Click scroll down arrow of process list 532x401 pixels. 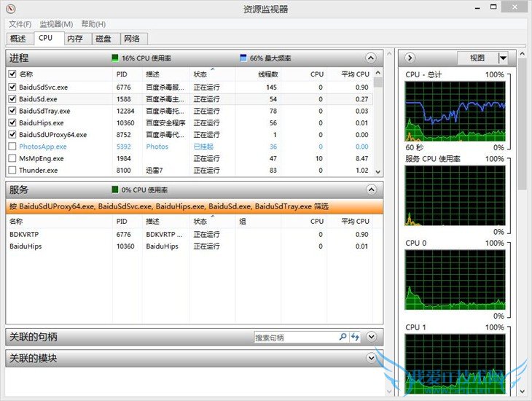click(x=378, y=172)
